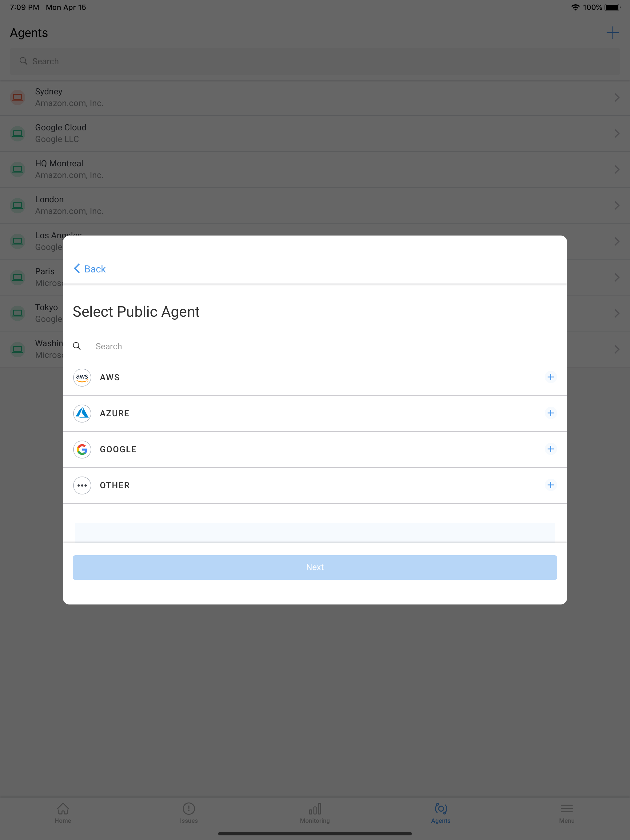Tap the Other ellipsis icon
This screenshot has height=840, width=630.
82,485
